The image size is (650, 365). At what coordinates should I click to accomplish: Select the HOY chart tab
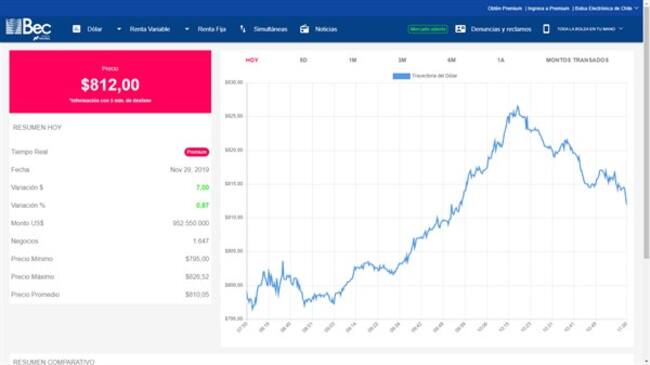pyautogui.click(x=252, y=60)
